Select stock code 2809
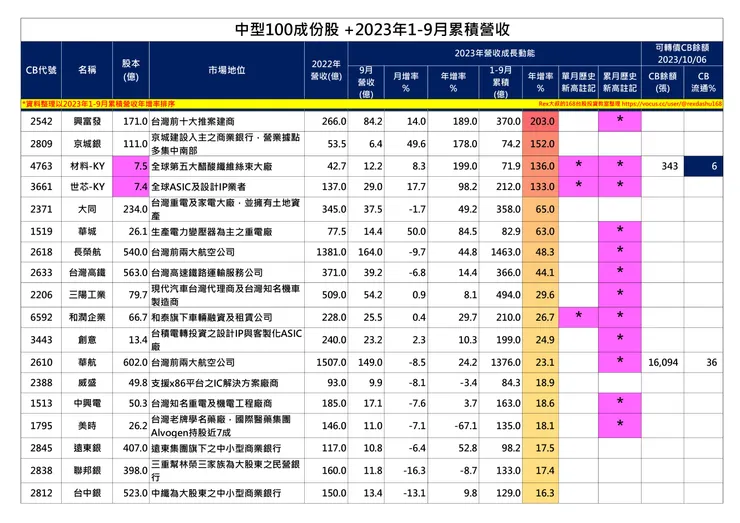This screenshot has height=523, width=740. point(41,143)
